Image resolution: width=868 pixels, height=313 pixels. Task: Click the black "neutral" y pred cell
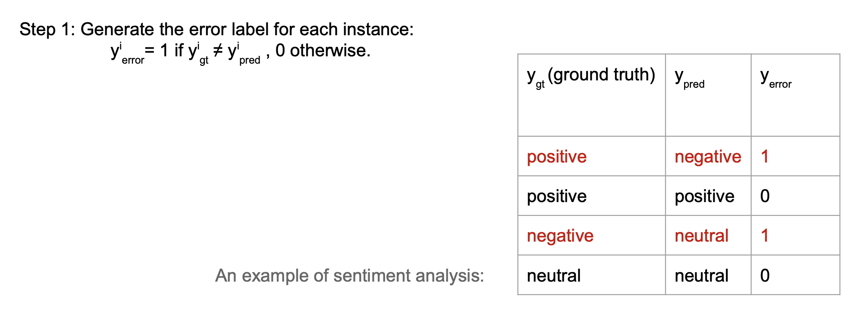click(701, 276)
